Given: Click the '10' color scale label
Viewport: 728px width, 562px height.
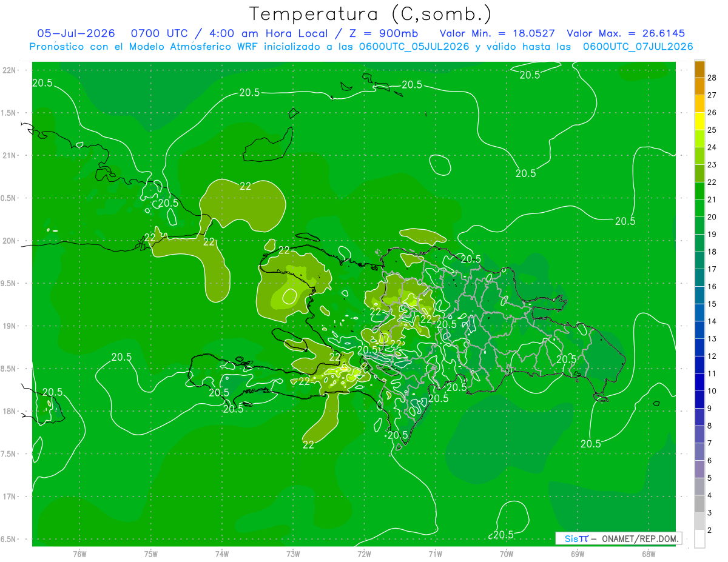Looking at the screenshot, I should click(713, 391).
